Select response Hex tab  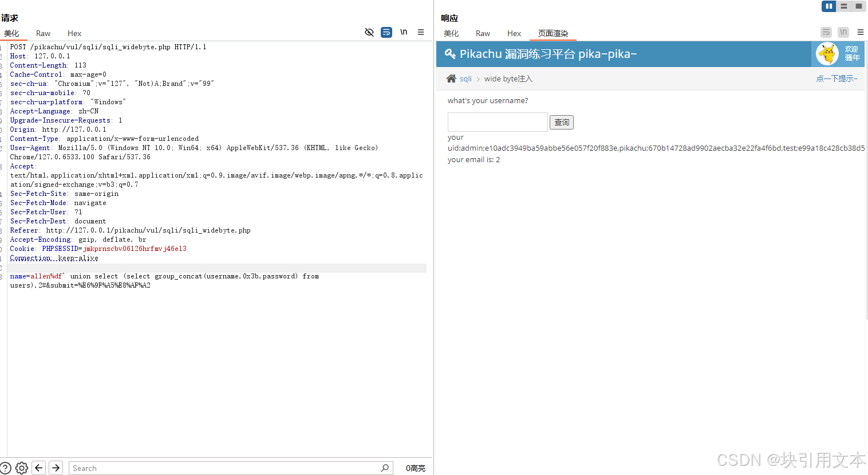514,33
